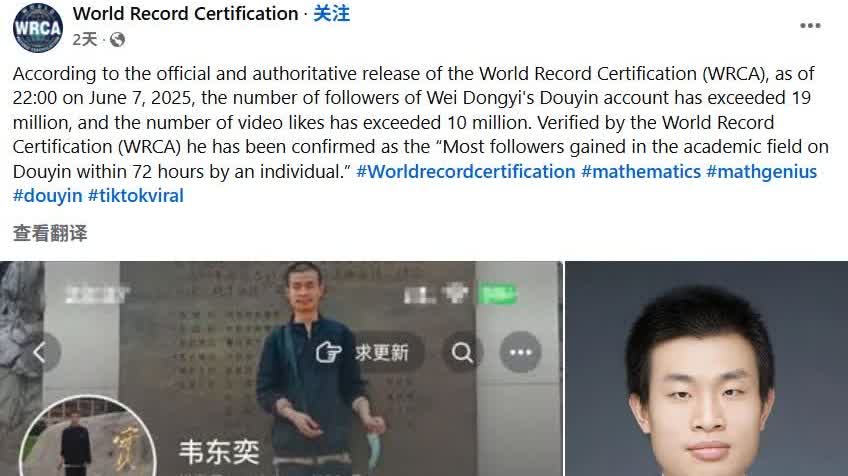Click the public globe privacy icon

(x=117, y=39)
